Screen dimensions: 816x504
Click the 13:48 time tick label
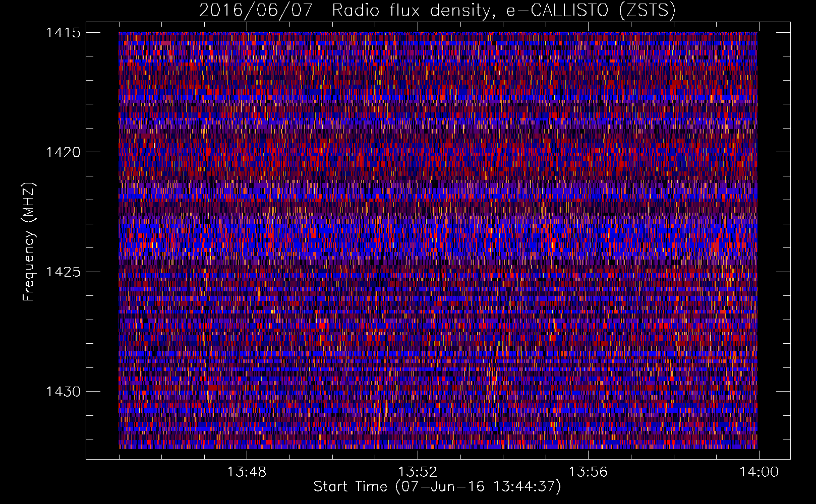tap(247, 472)
